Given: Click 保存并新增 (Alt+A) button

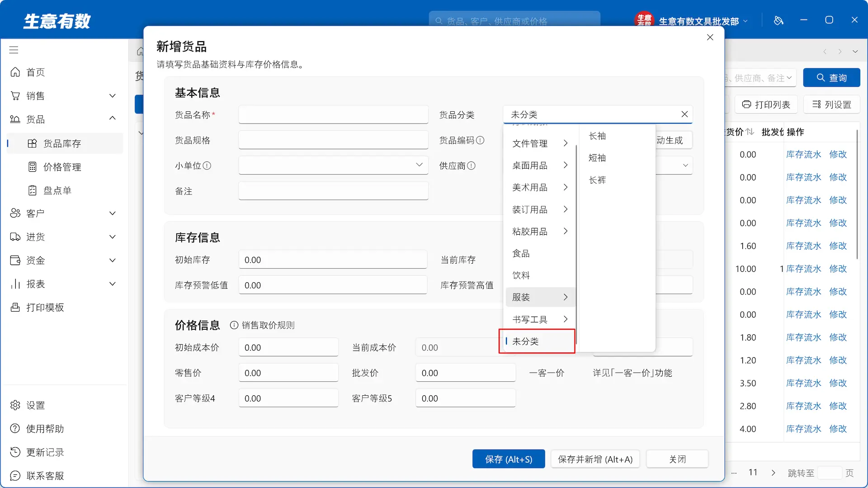Looking at the screenshot, I should (x=595, y=459).
